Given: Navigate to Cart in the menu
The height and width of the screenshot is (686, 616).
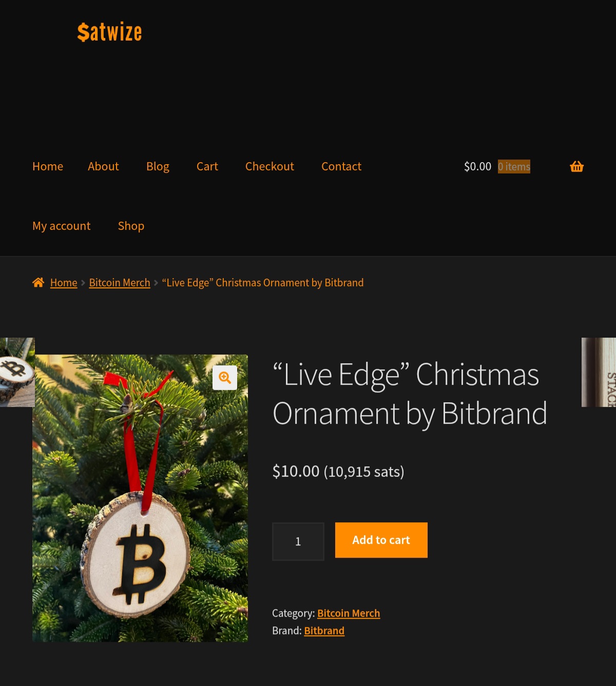Looking at the screenshot, I should pyautogui.click(x=207, y=166).
